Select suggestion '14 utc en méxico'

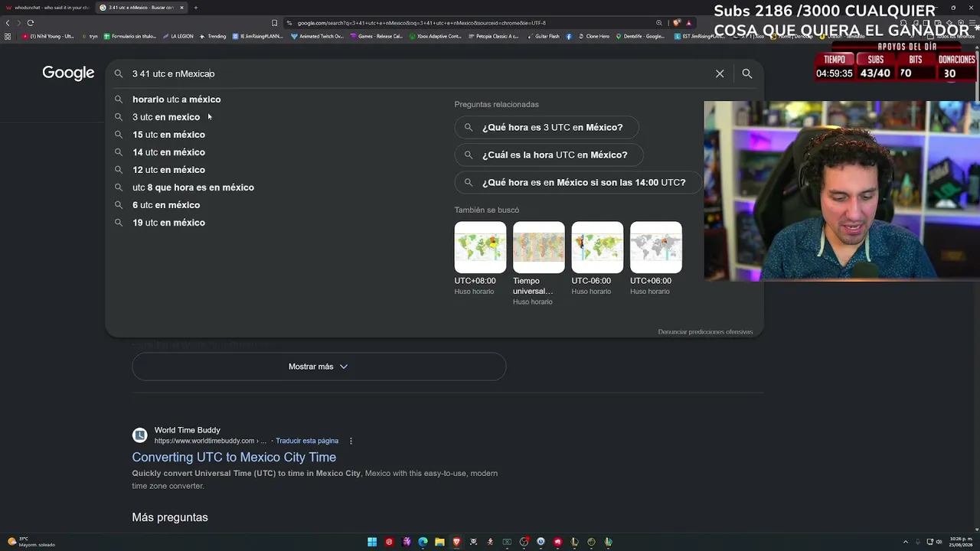(x=168, y=152)
